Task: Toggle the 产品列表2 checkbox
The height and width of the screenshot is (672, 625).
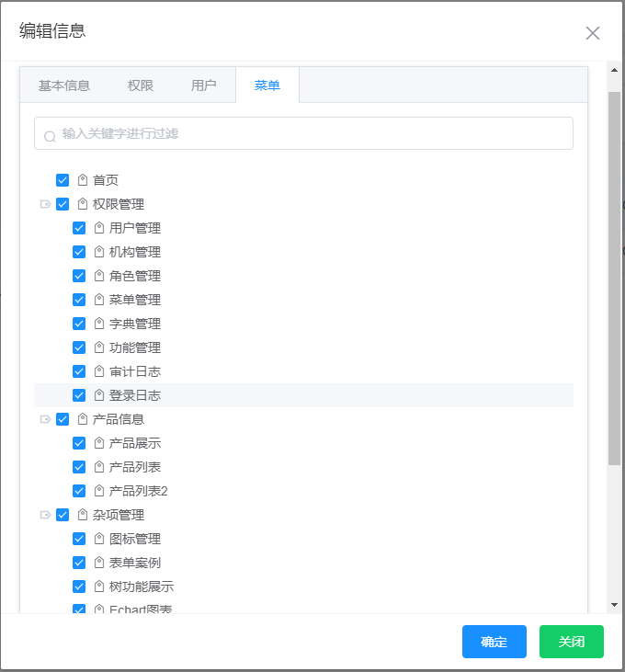Action: [79, 491]
